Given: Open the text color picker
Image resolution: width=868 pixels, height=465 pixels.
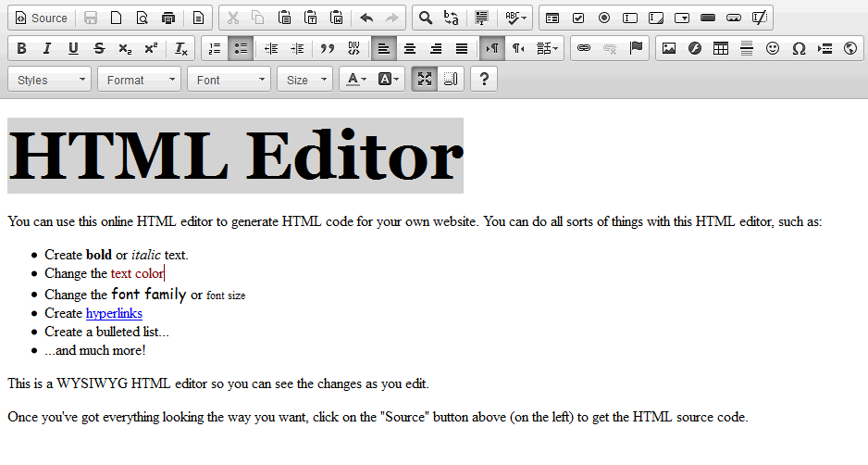Looking at the screenshot, I should pyautogui.click(x=356, y=80).
